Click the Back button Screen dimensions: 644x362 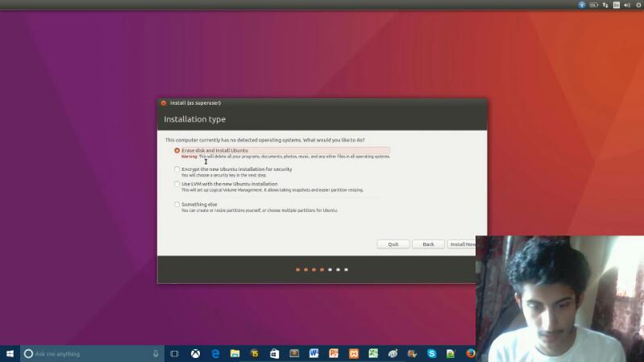pos(428,244)
